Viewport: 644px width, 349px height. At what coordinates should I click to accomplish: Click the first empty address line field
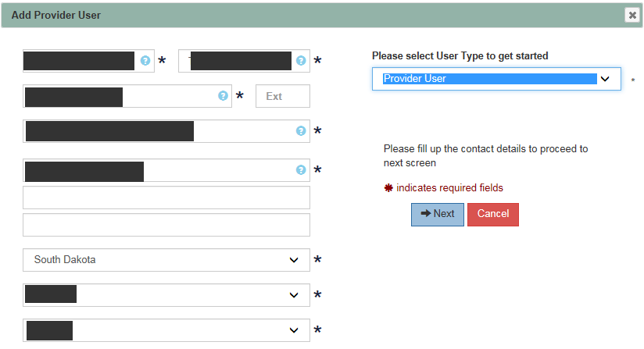click(166, 198)
